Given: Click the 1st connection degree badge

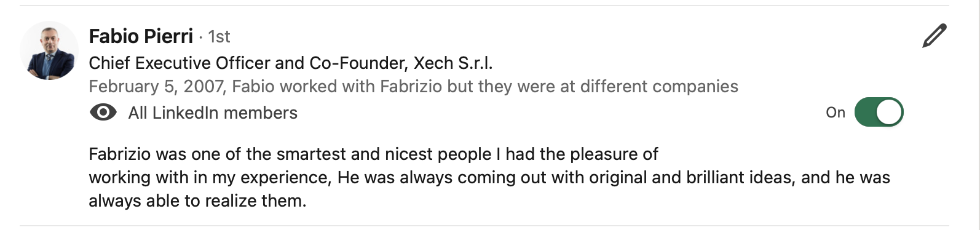Looking at the screenshot, I should [x=219, y=37].
